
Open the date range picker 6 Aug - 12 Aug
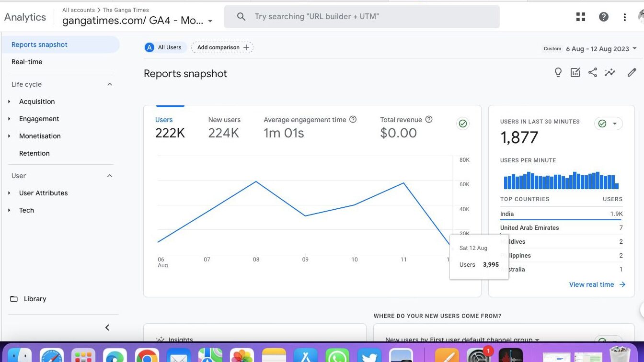click(x=601, y=49)
